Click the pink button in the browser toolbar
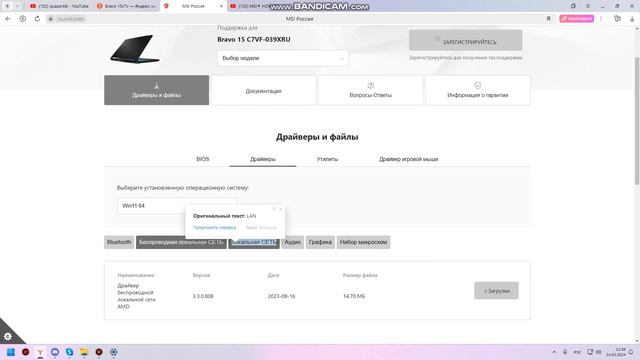This screenshot has height=360, width=640. pos(576,19)
